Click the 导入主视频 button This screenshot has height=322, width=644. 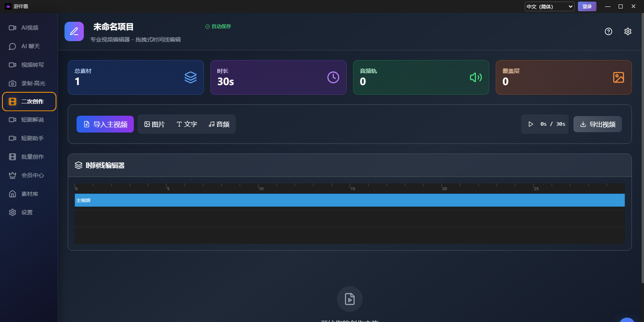coord(105,124)
